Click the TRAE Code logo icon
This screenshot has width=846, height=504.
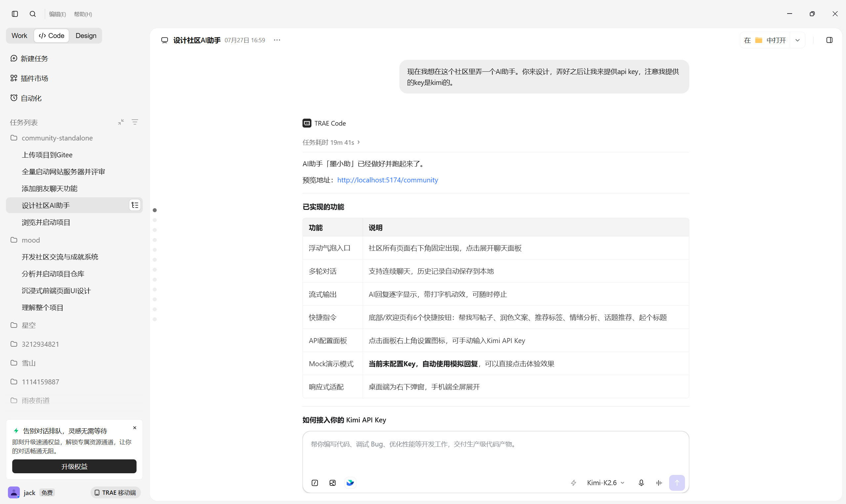pos(307,123)
